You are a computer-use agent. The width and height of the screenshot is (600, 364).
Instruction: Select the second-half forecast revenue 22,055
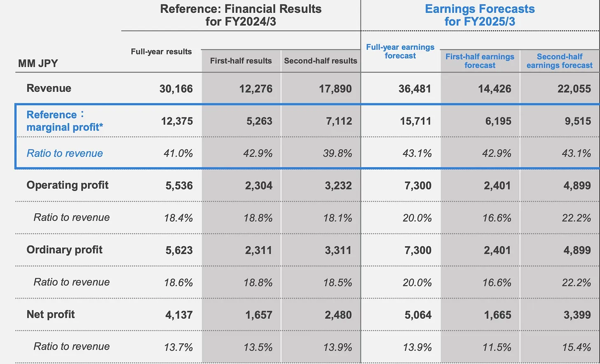pos(574,89)
